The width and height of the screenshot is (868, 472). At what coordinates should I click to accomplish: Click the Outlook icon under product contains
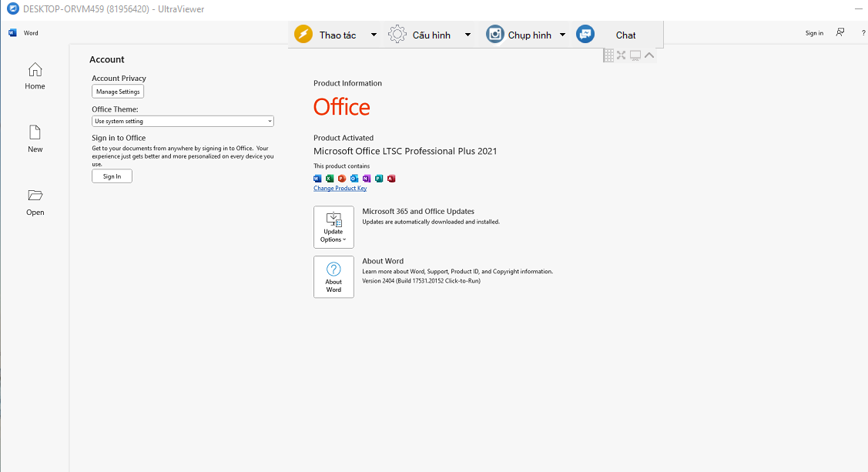click(354, 178)
